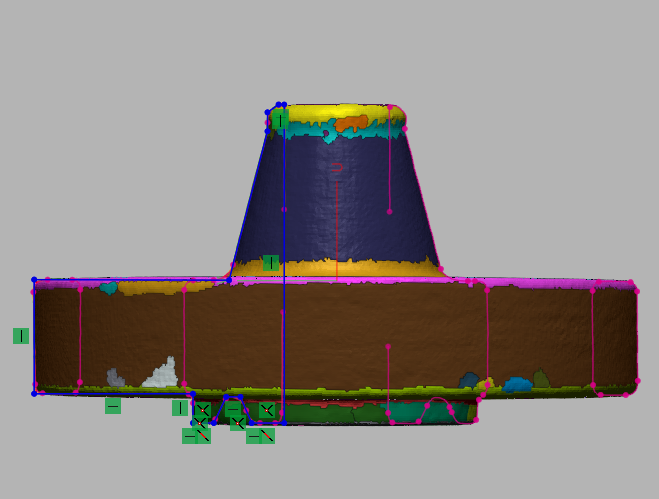659x499 pixels.
Task: Click the vertical constraint icon at cone top
Action: (x=281, y=120)
